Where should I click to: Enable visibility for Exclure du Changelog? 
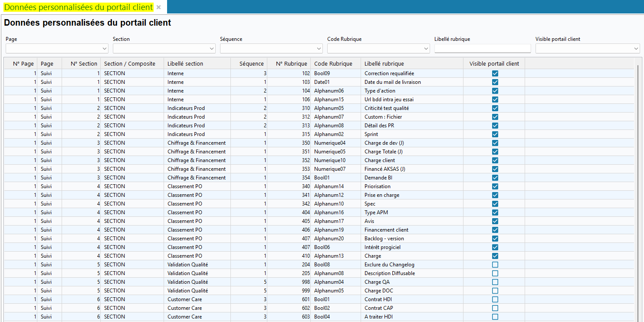pos(495,265)
